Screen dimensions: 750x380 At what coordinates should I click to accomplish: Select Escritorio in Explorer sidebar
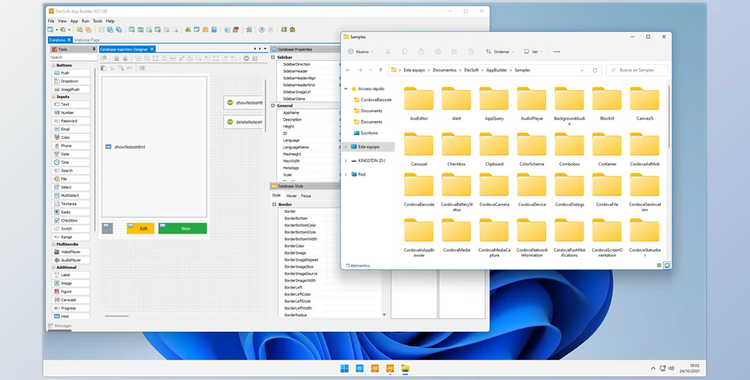pos(369,133)
